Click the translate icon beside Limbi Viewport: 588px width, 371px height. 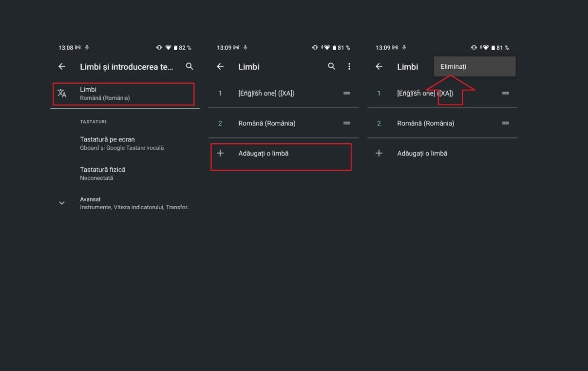coord(62,93)
